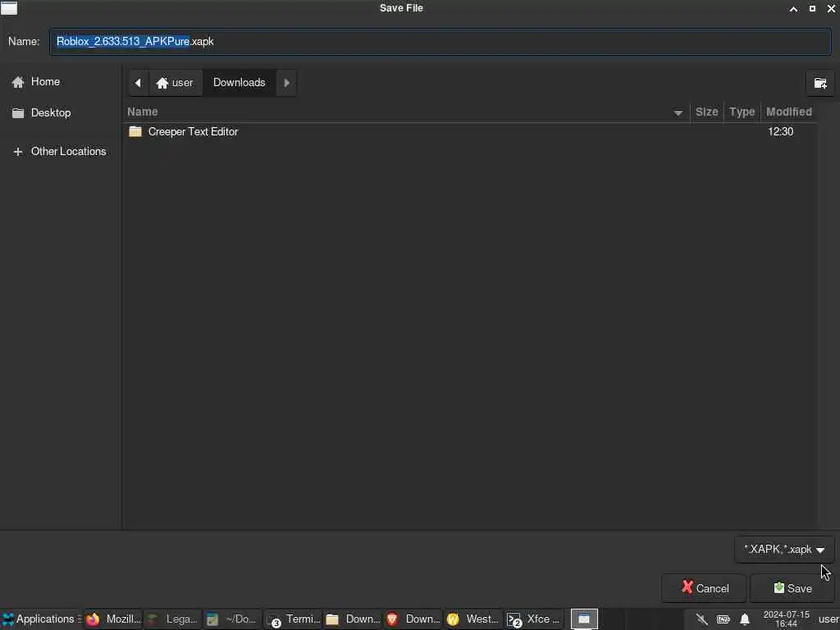
Task: Create a new folder
Action: [x=819, y=83]
